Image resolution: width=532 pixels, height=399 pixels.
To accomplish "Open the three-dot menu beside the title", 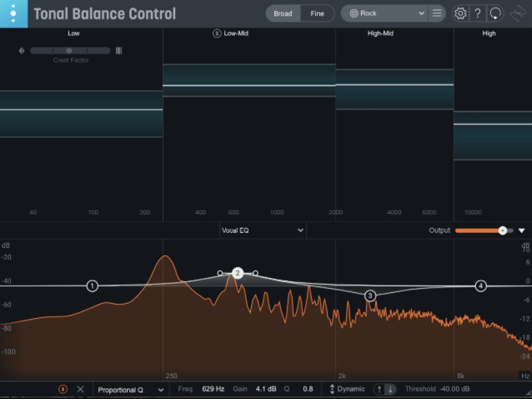I will click(14, 14).
